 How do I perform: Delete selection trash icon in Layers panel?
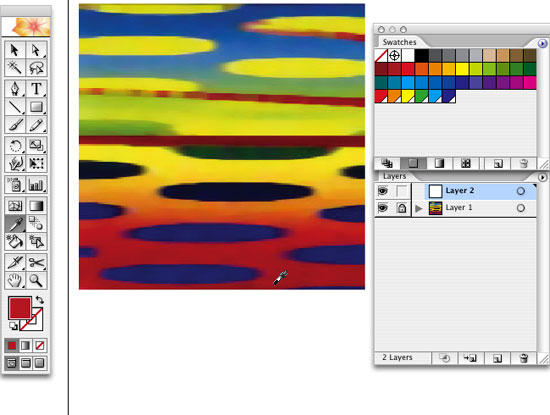(523, 358)
